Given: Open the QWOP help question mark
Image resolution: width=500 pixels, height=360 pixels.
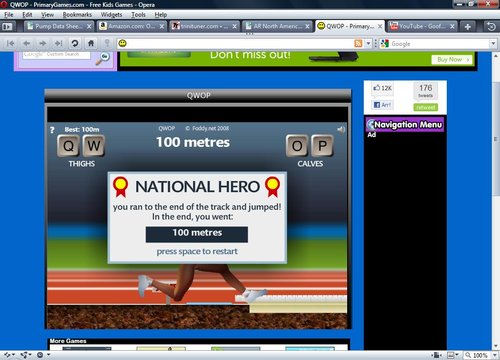Looking at the screenshot, I should (x=52, y=130).
